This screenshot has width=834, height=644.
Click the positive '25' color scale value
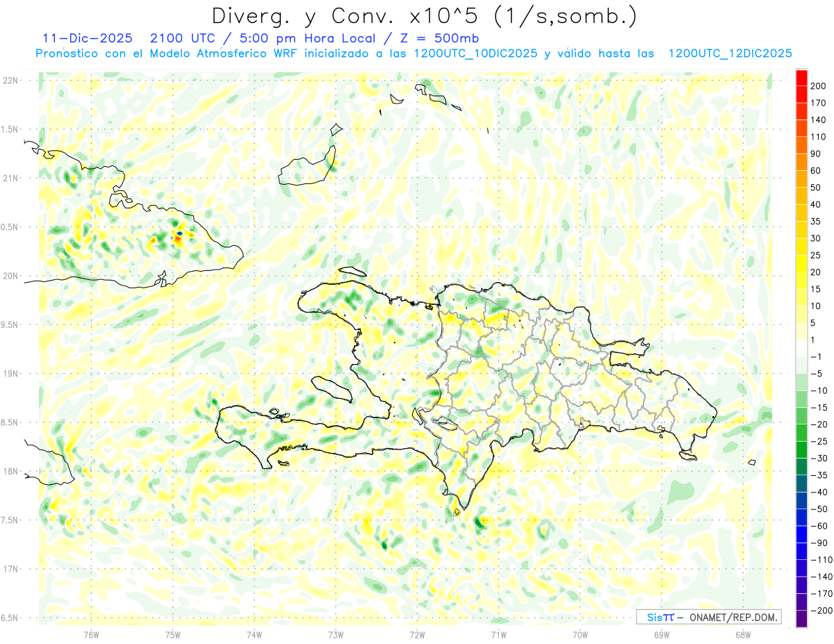[x=816, y=255]
